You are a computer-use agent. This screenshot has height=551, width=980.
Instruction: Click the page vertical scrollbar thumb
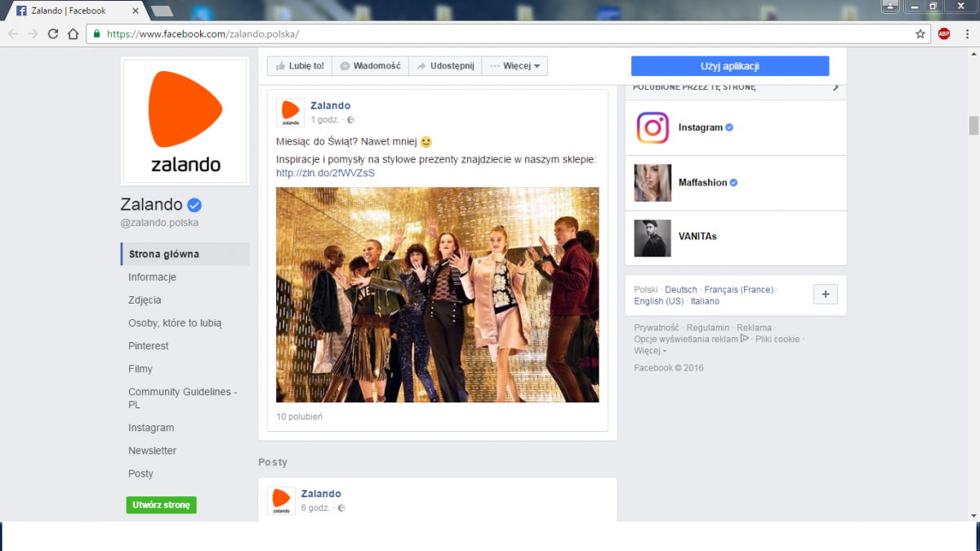click(973, 126)
